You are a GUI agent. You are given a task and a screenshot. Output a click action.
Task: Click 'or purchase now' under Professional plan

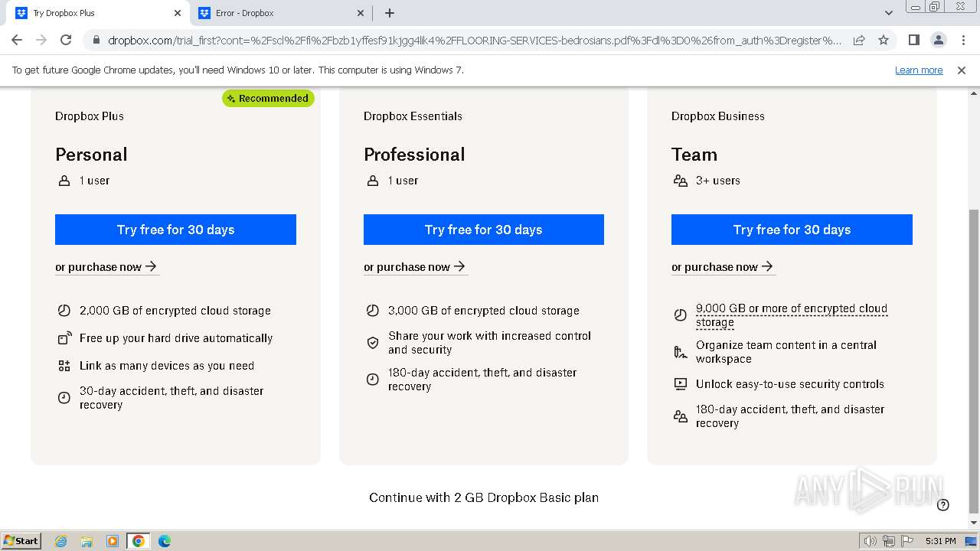coord(415,267)
